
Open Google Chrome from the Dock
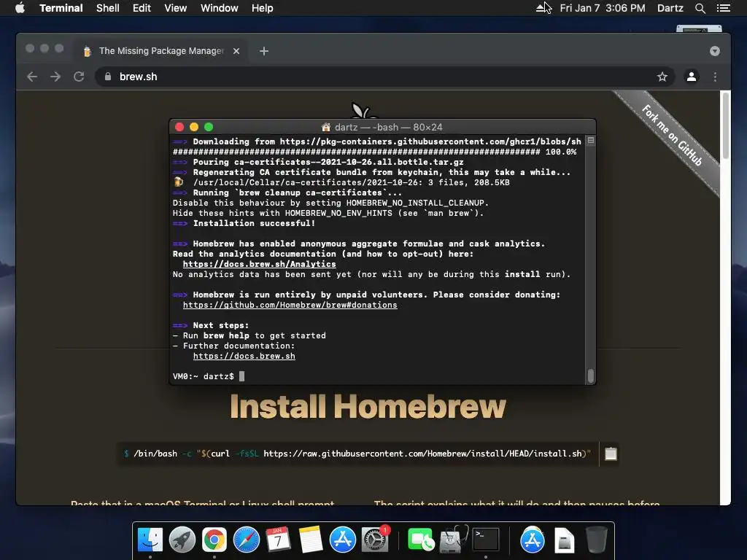tap(214, 540)
